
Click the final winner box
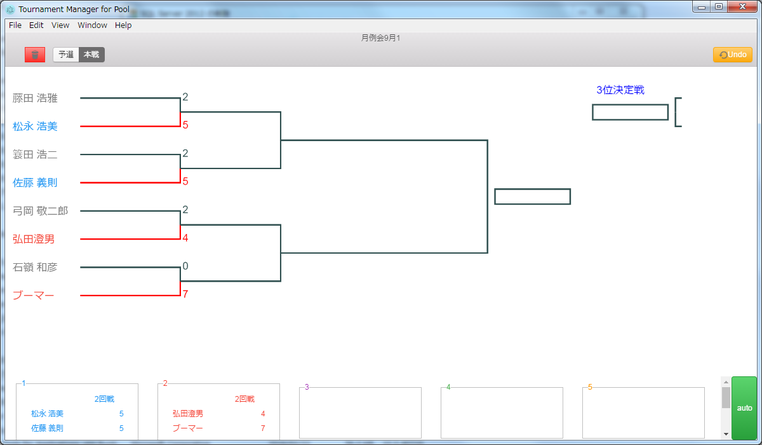pos(533,197)
